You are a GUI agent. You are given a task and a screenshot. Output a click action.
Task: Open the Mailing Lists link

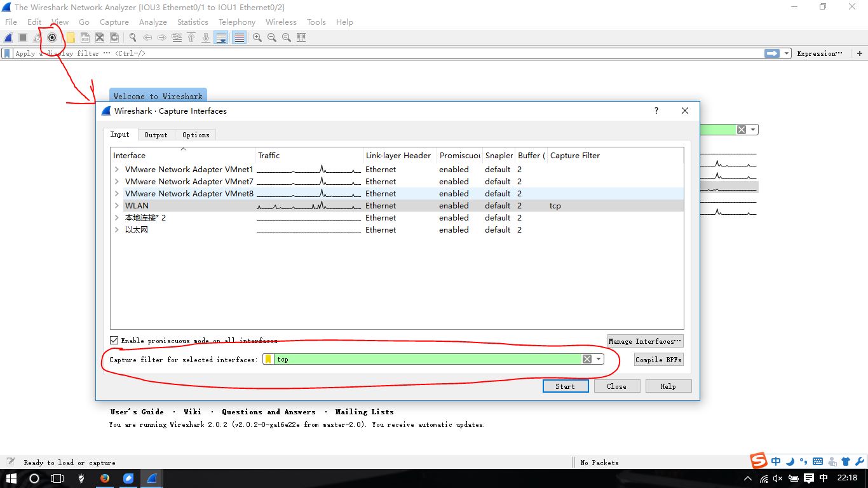tap(364, 412)
